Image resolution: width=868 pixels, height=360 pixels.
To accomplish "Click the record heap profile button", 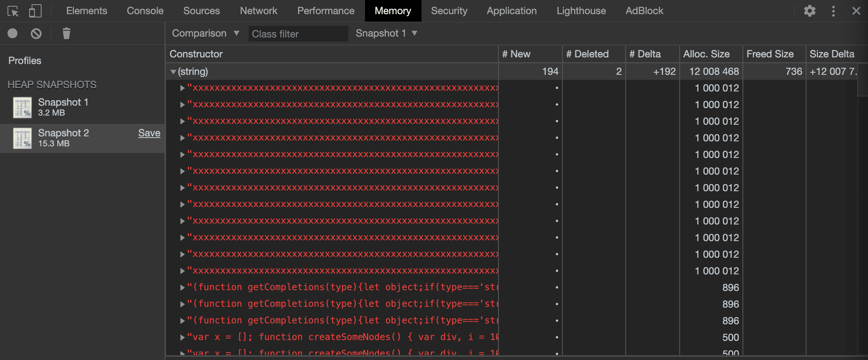I will tap(12, 33).
